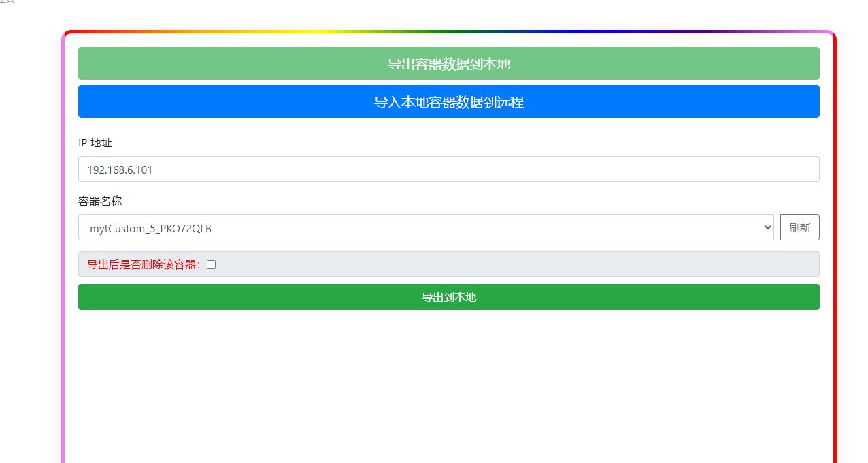
Task: Click the red right border of panel
Action: 834,272
